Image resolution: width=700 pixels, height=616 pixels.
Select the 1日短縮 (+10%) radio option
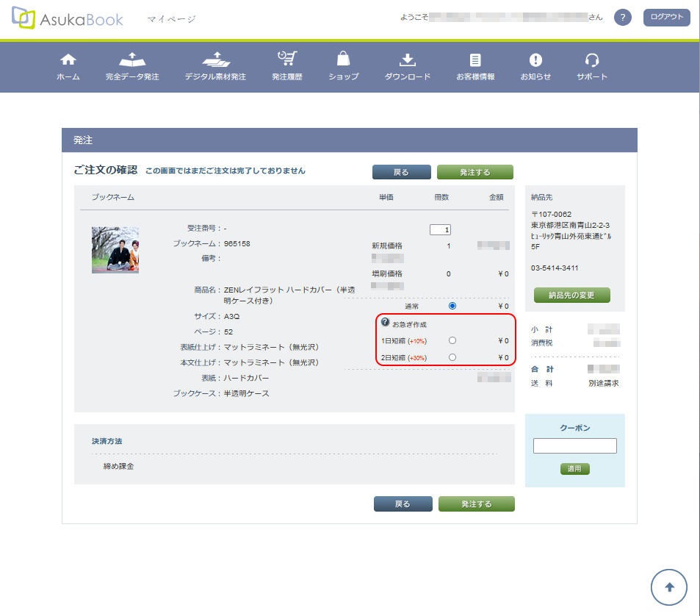click(x=452, y=340)
